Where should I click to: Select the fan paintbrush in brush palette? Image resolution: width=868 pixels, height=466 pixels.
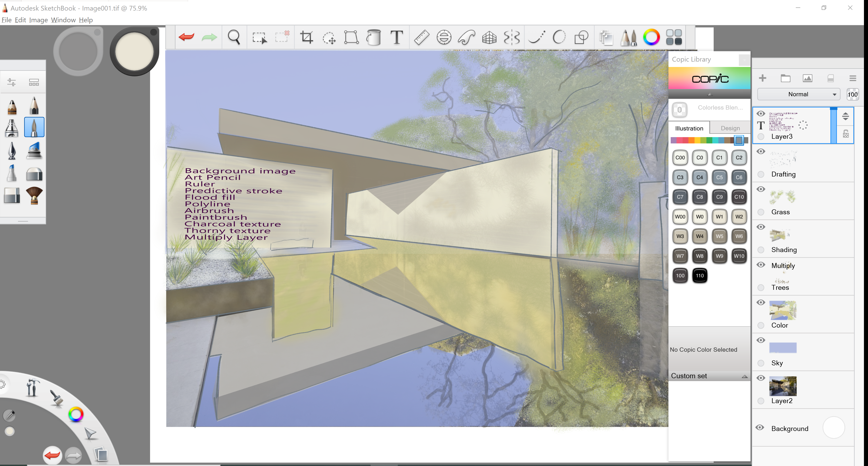tap(34, 196)
